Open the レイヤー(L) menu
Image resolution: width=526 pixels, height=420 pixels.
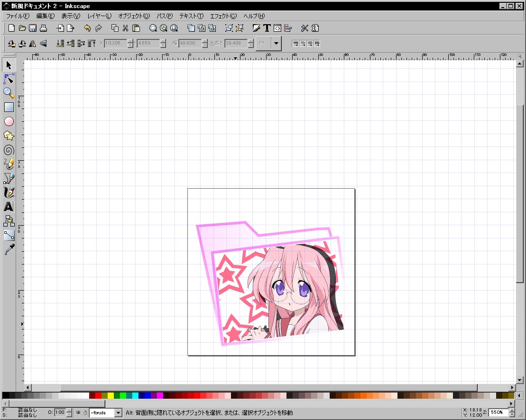[99, 16]
